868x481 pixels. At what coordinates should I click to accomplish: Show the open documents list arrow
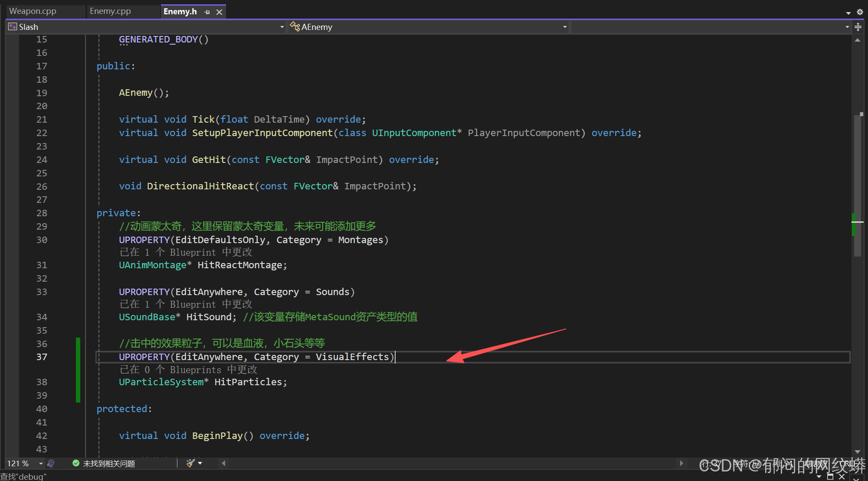(x=848, y=13)
